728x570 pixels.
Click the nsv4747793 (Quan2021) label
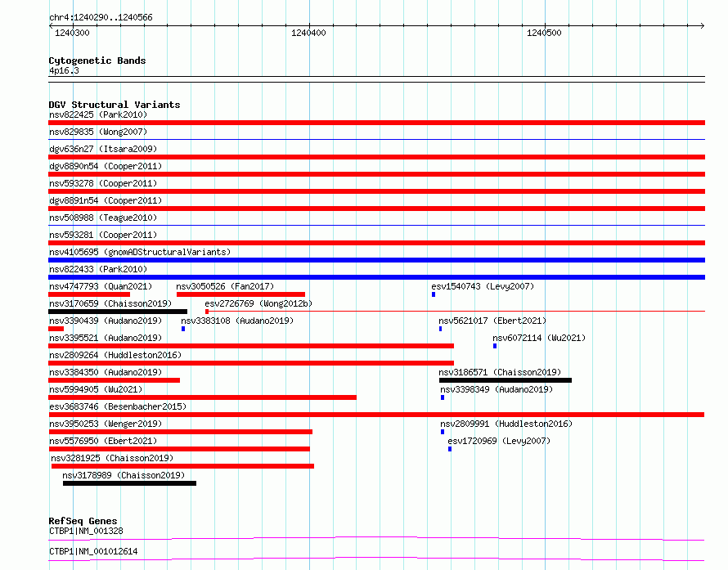click(101, 286)
